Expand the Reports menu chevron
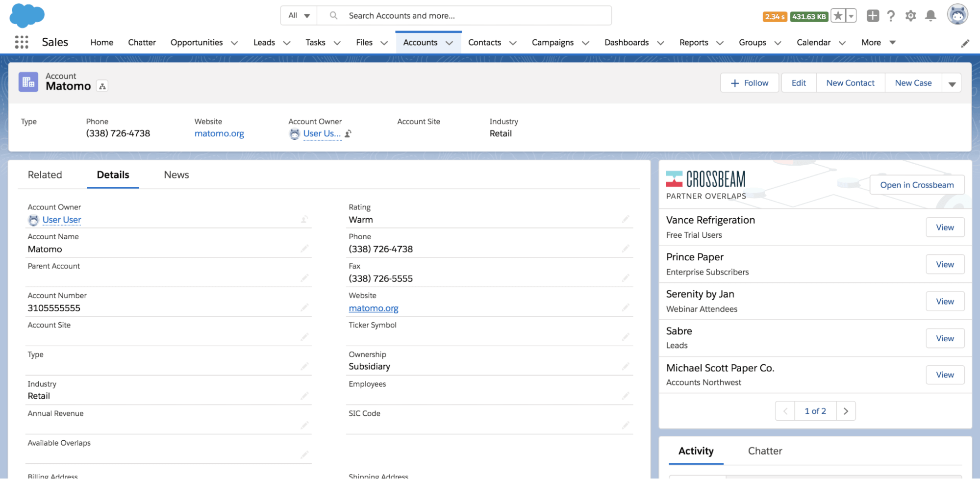Screen dimensions: 980x479 point(720,43)
